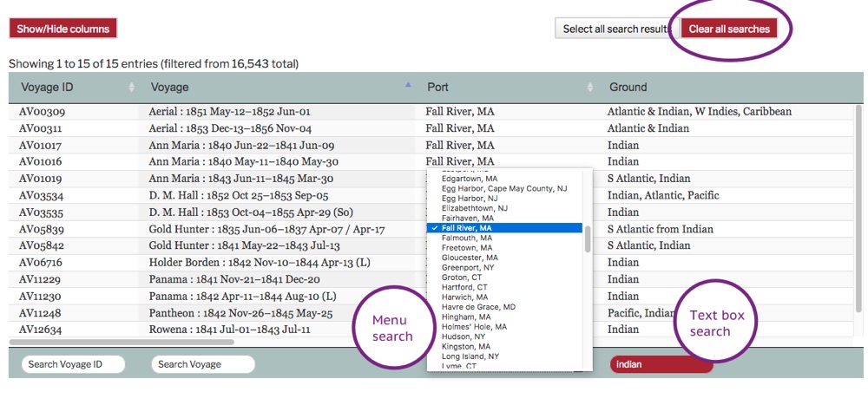The image size is (868, 405).
Task: Choose Fairhaven, MA from the port list
Action: (x=467, y=219)
